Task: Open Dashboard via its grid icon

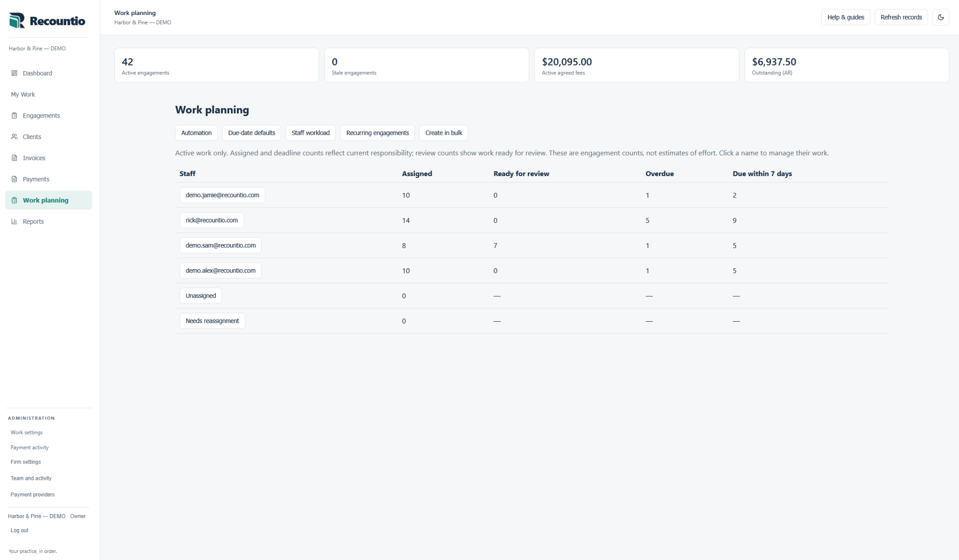Action: point(14,73)
